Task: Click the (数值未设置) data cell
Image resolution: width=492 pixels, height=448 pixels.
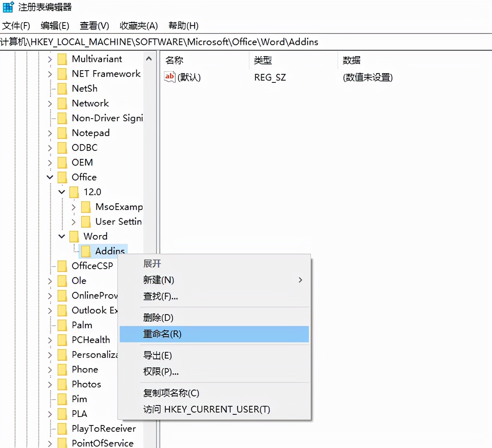Action: 368,77
